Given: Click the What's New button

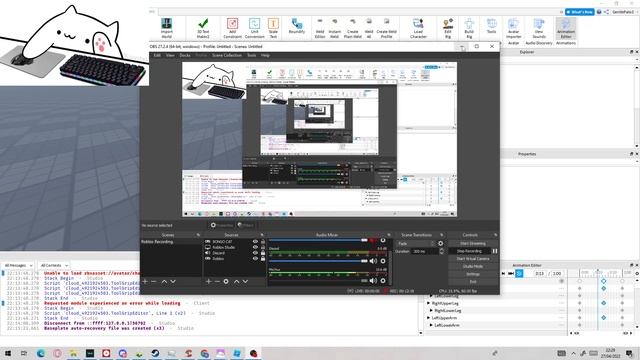Looking at the screenshot, I should (580, 12).
